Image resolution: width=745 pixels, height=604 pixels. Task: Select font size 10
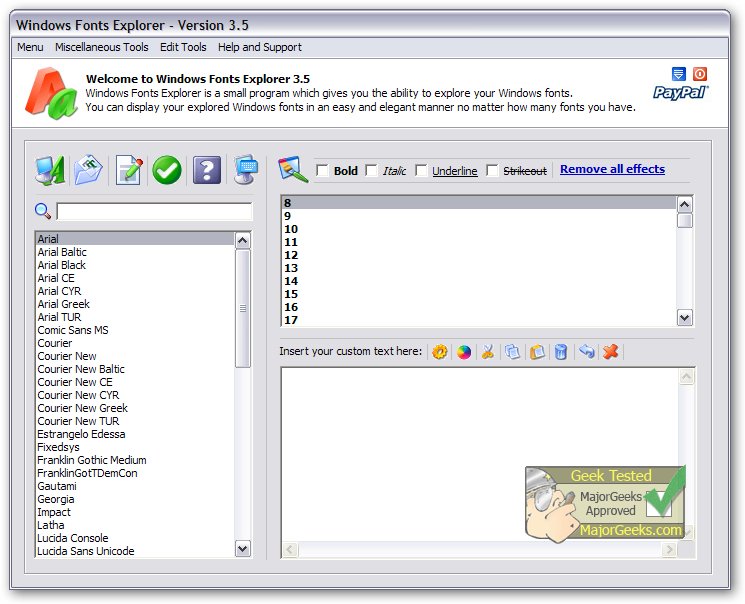pyautogui.click(x=479, y=229)
